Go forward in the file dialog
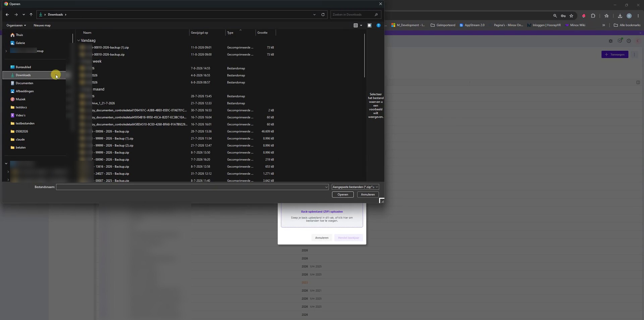The image size is (644, 320). point(16,15)
